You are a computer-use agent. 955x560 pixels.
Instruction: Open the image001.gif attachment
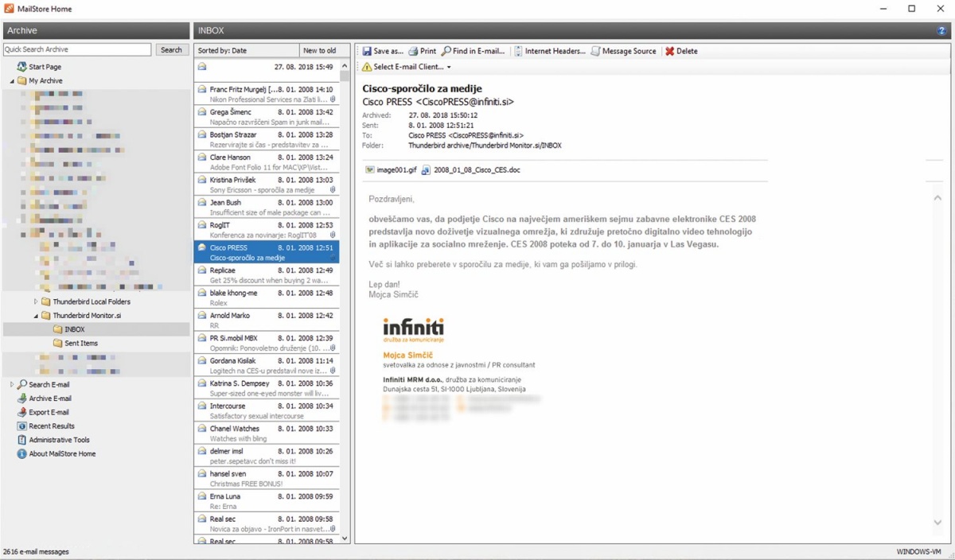[391, 170]
